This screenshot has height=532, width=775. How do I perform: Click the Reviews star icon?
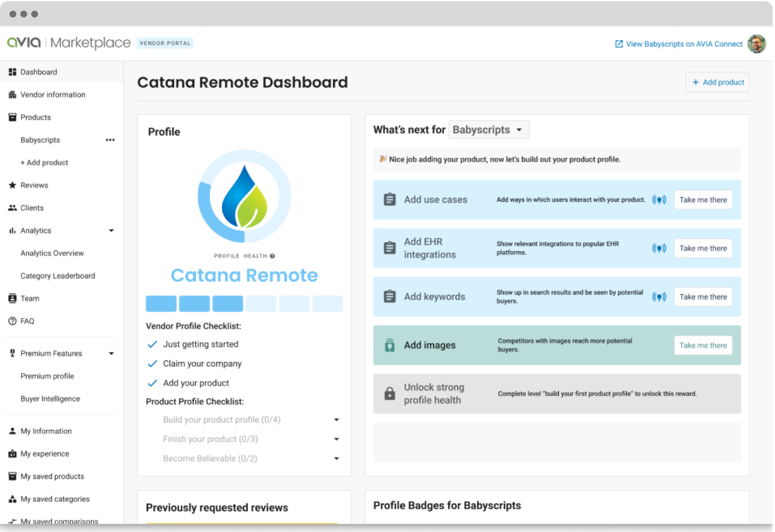click(x=12, y=185)
